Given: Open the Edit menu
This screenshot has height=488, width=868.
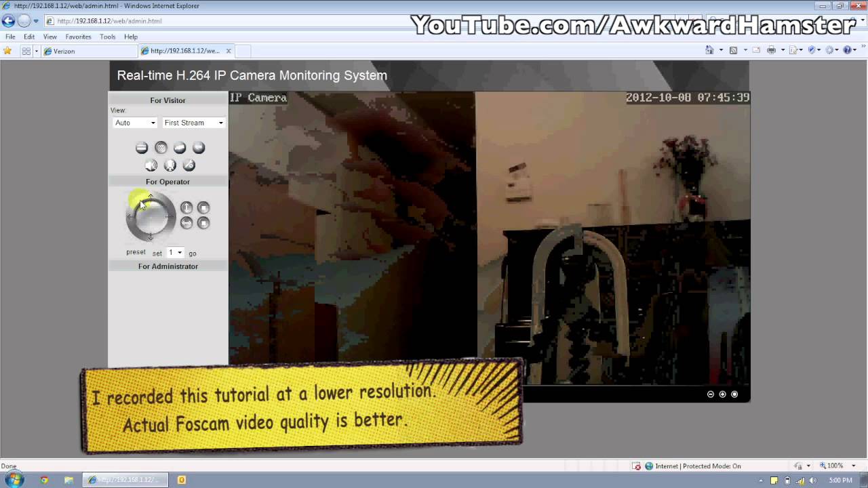Looking at the screenshot, I should coord(29,37).
